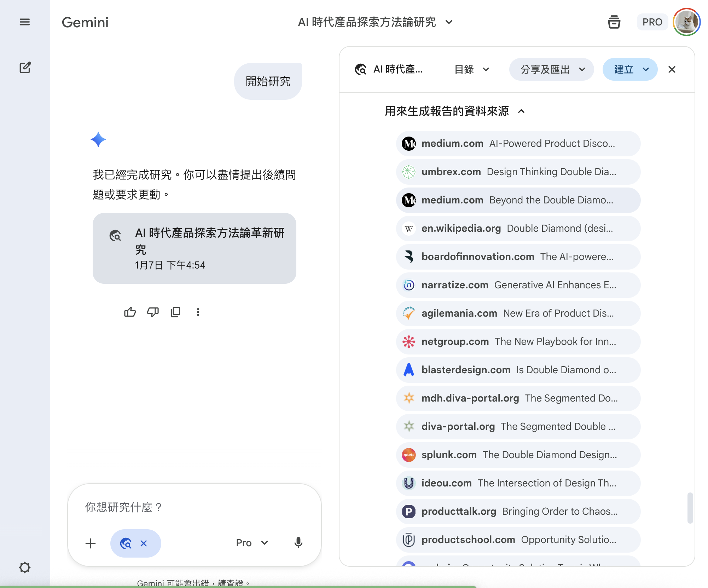Open the 目錄 dropdown
This screenshot has width=708, height=588.
pyautogui.click(x=472, y=69)
